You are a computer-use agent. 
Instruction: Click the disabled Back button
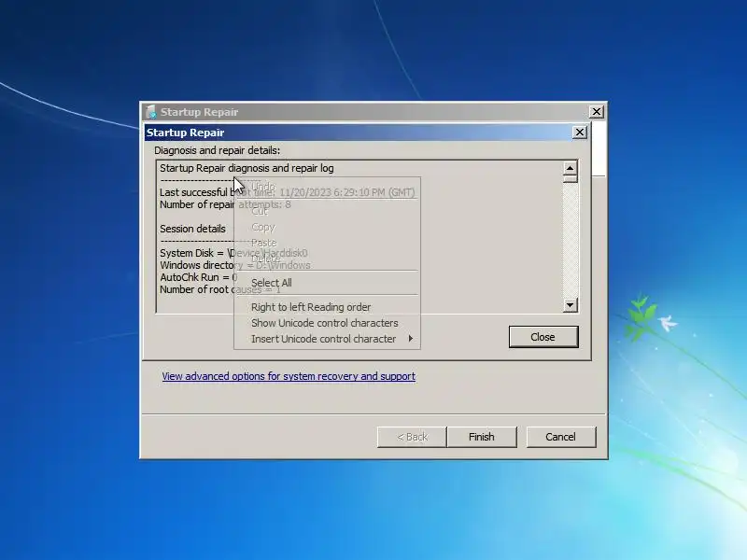[x=412, y=437]
